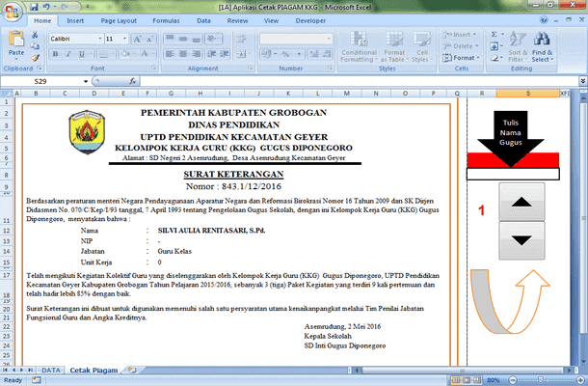Insert a new worksheet tab
588x386 pixels.
tap(132, 371)
